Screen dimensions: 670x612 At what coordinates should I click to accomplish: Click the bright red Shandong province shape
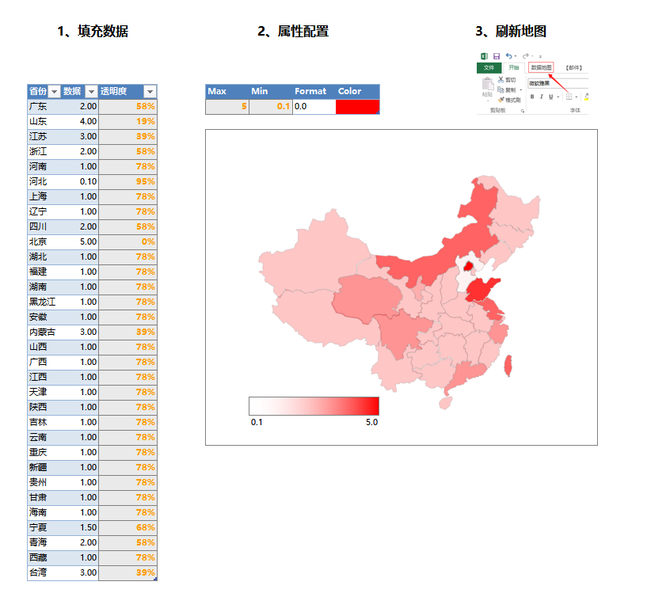(481, 290)
